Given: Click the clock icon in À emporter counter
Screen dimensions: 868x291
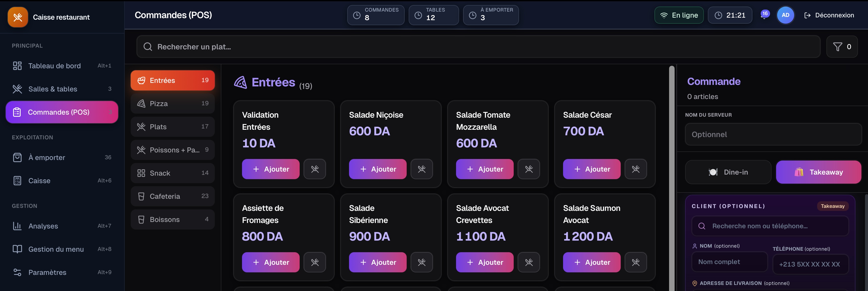Looking at the screenshot, I should coord(472,15).
